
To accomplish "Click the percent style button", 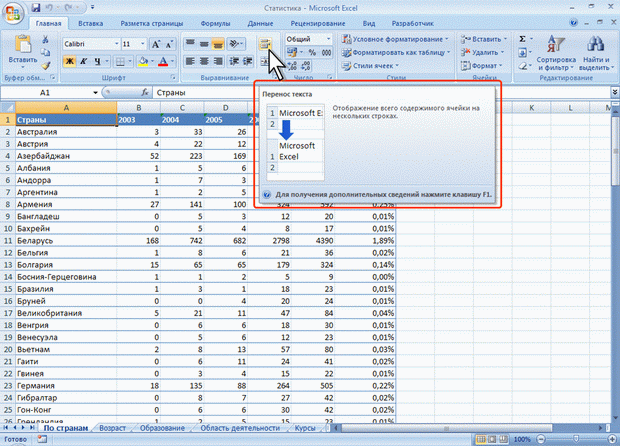I will click(312, 53).
